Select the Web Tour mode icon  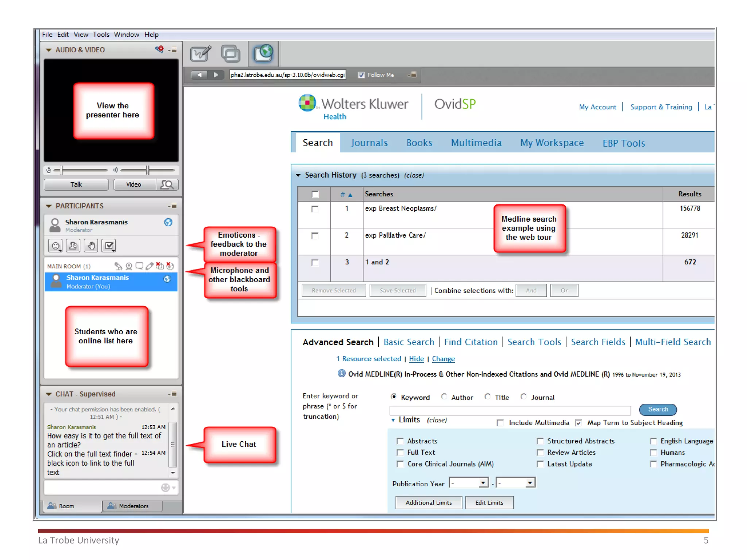264,54
